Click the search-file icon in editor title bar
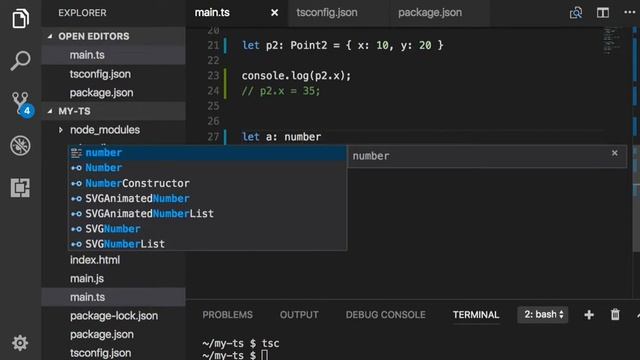Viewport: 640px width, 360px height. (x=576, y=13)
